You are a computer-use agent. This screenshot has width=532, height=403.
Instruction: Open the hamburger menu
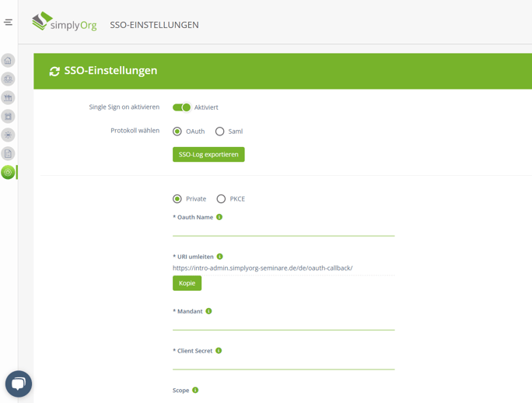[x=8, y=23]
